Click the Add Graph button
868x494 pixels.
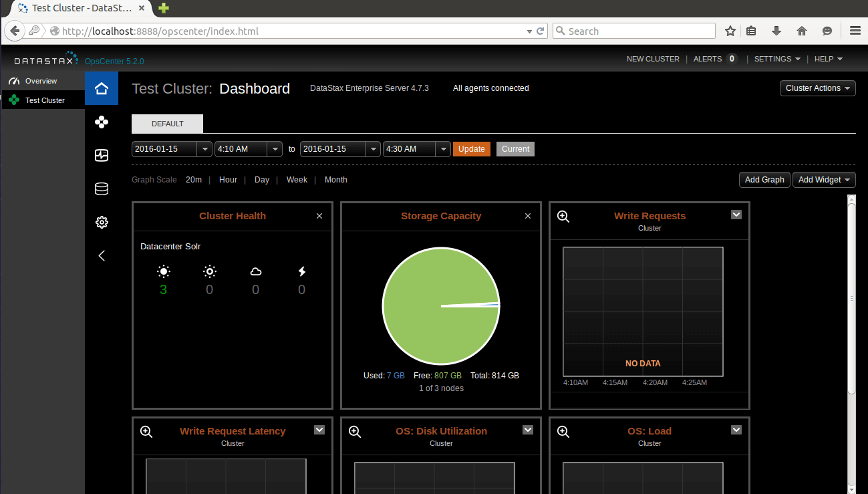pos(764,180)
